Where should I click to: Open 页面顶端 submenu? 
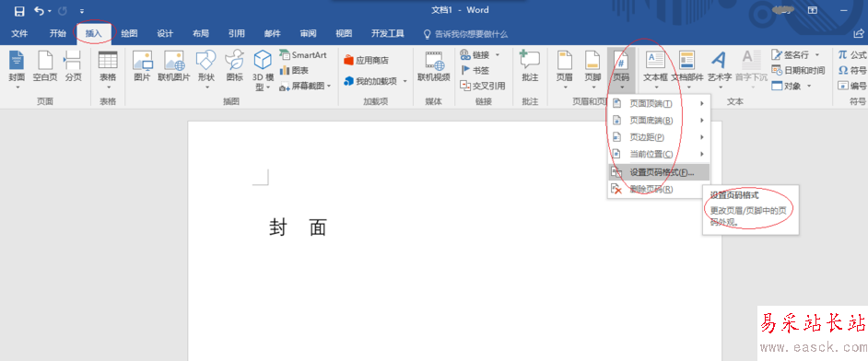coord(658,103)
